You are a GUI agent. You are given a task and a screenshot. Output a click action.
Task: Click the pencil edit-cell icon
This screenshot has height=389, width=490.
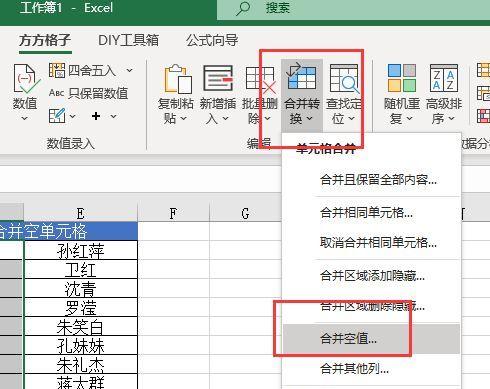[x=57, y=116]
